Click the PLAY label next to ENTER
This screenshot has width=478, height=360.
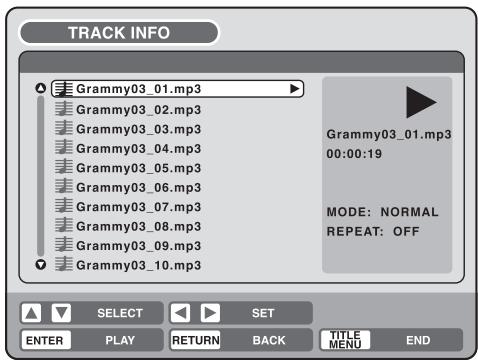point(120,340)
